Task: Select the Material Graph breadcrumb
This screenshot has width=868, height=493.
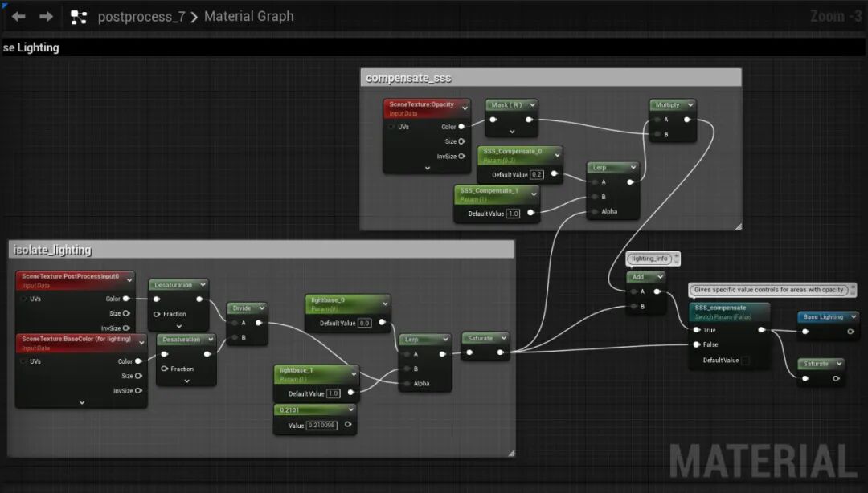Action: (248, 17)
